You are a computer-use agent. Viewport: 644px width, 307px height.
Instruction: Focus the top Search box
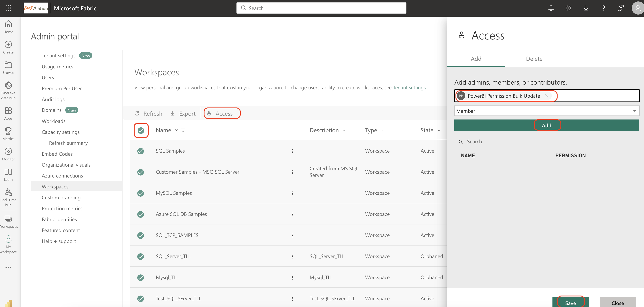click(321, 8)
